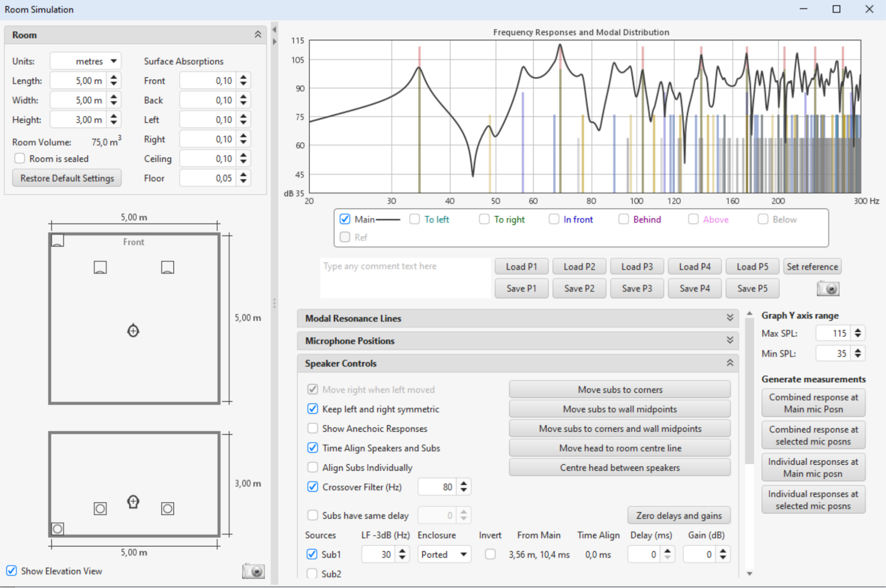
Task: Enable Align Subs Individually
Action: (312, 467)
